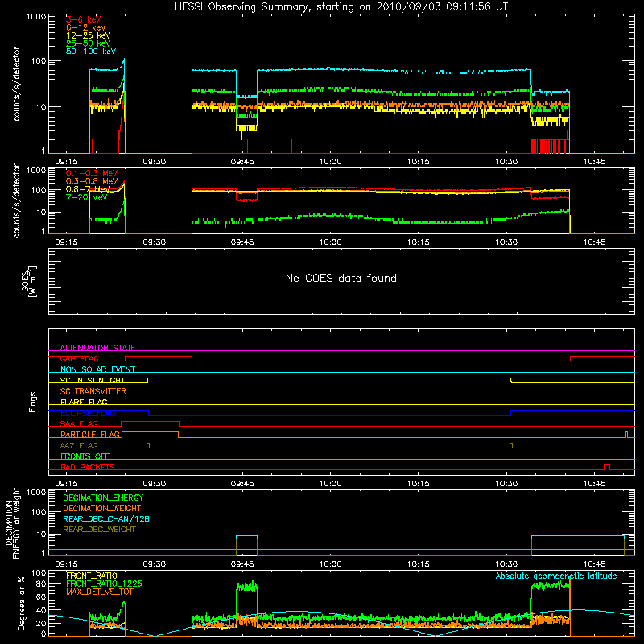Select the GAP_FLAG label
The image size is (644, 644).
(x=79, y=358)
